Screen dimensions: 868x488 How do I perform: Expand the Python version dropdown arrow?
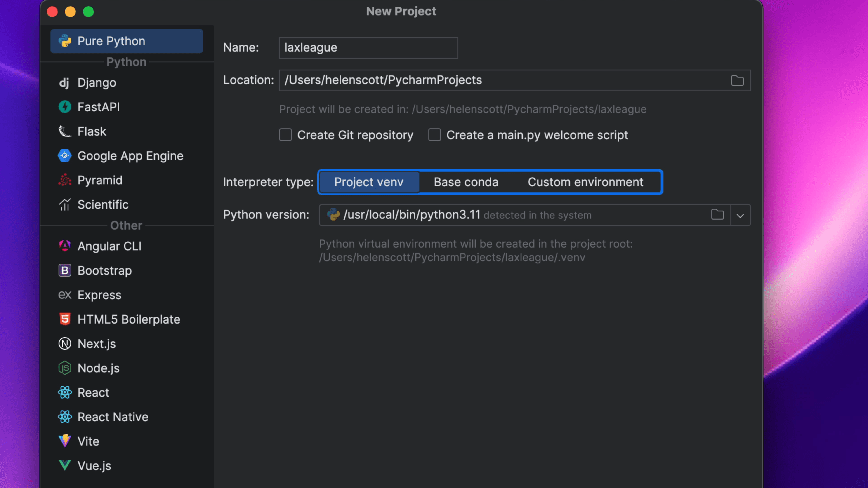point(740,215)
